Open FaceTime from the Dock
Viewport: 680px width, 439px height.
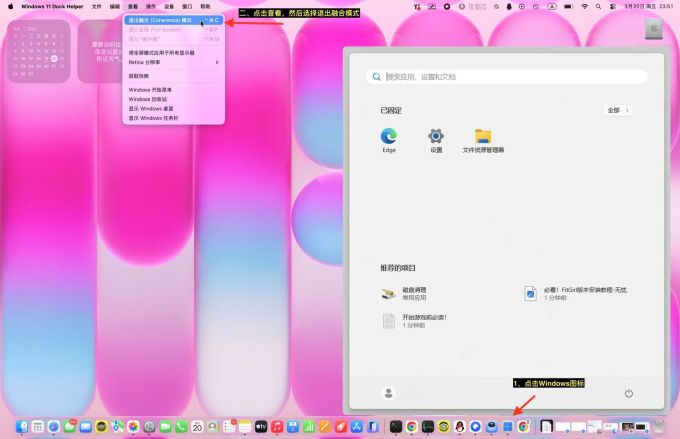(165, 427)
